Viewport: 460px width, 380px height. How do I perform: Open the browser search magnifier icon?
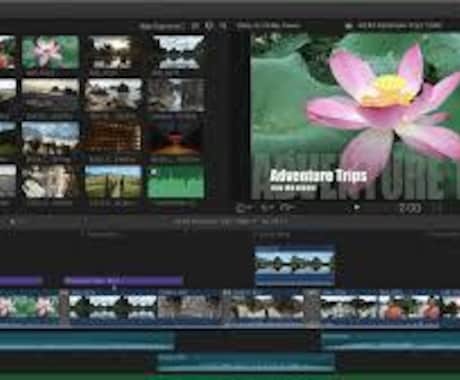[x=223, y=26]
